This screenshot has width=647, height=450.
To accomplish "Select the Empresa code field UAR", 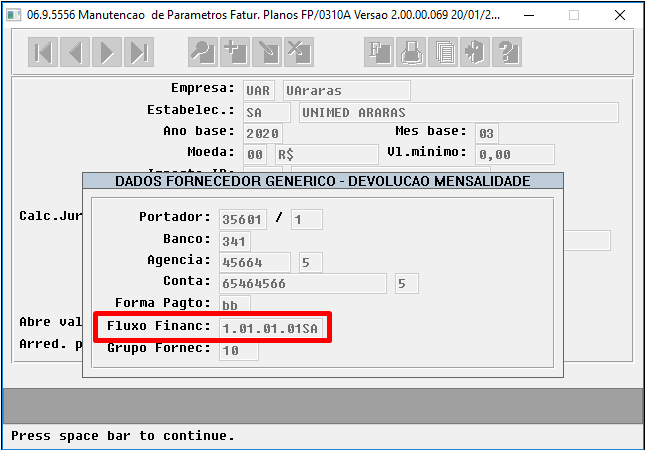I will pyautogui.click(x=259, y=91).
